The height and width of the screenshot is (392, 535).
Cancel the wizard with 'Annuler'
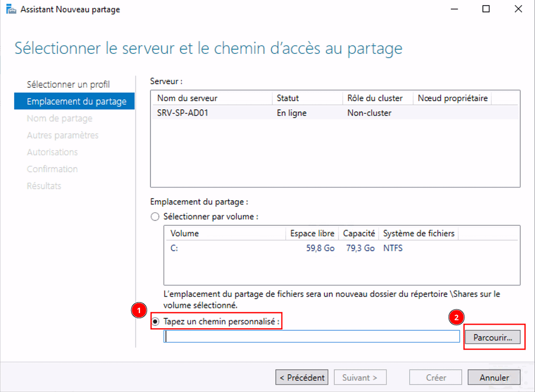494,377
